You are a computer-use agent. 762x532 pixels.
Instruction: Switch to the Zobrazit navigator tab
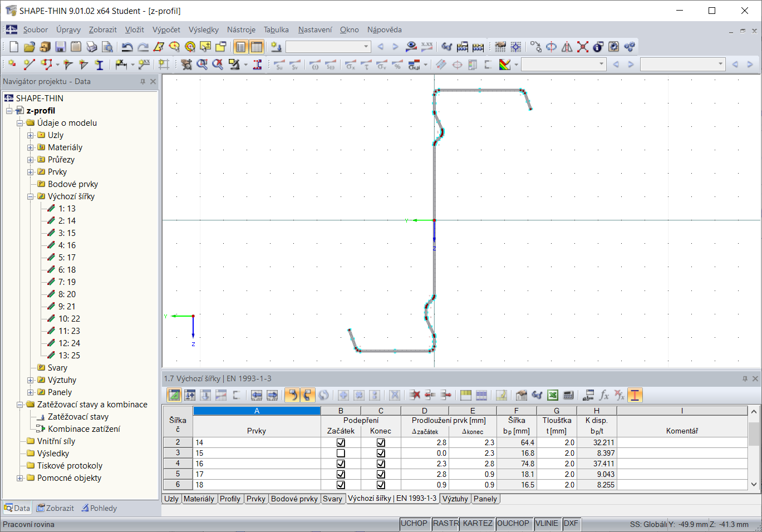pyautogui.click(x=55, y=508)
